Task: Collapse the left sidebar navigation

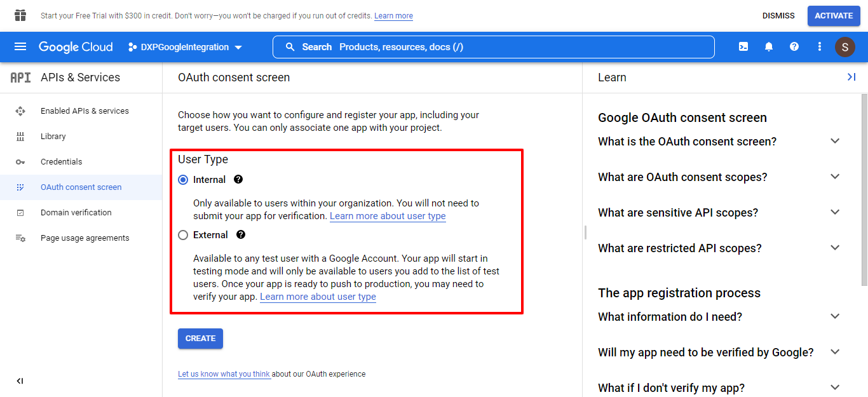Action: pos(20,381)
